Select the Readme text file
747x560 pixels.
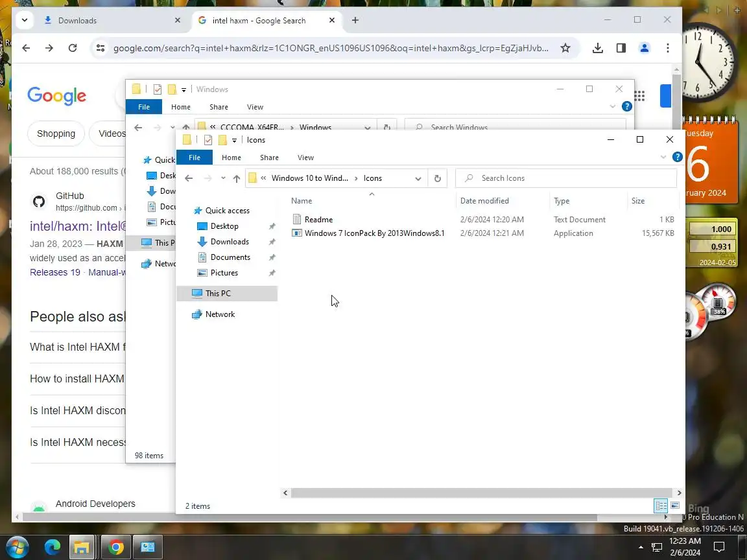[x=319, y=220]
